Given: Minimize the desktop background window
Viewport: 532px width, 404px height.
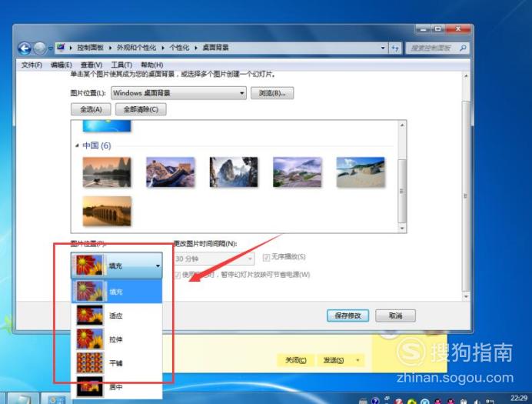Looking at the screenshot, I should pyautogui.click(x=423, y=29).
